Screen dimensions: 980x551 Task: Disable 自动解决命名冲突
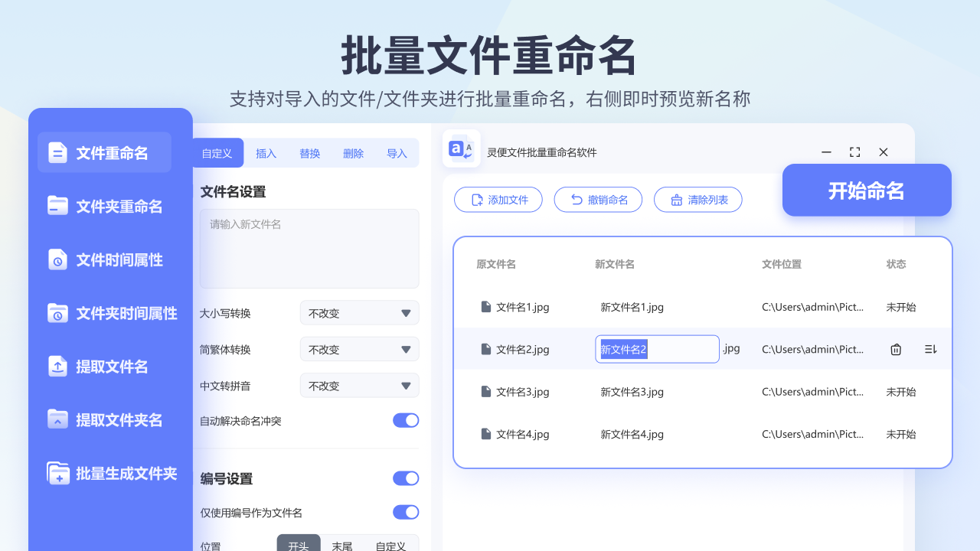click(x=406, y=420)
